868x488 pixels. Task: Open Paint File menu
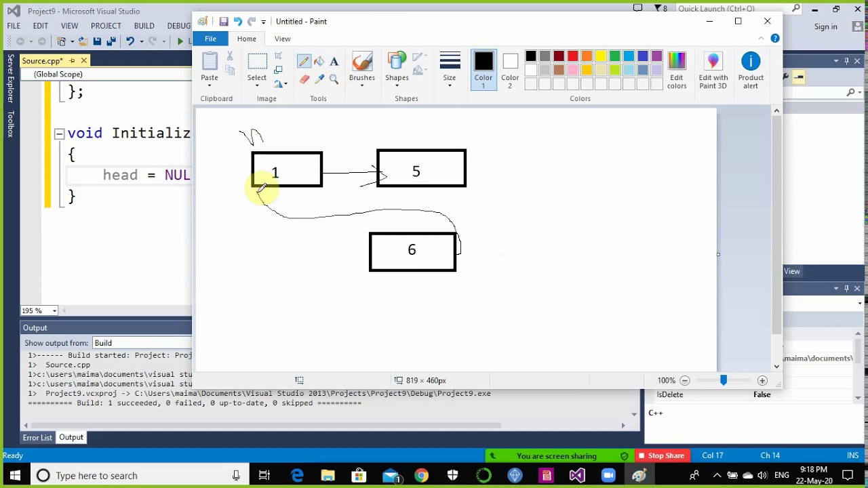click(211, 39)
